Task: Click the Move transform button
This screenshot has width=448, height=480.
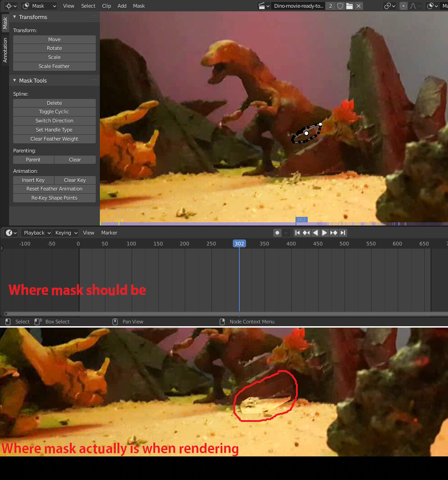Action: pyautogui.click(x=54, y=39)
